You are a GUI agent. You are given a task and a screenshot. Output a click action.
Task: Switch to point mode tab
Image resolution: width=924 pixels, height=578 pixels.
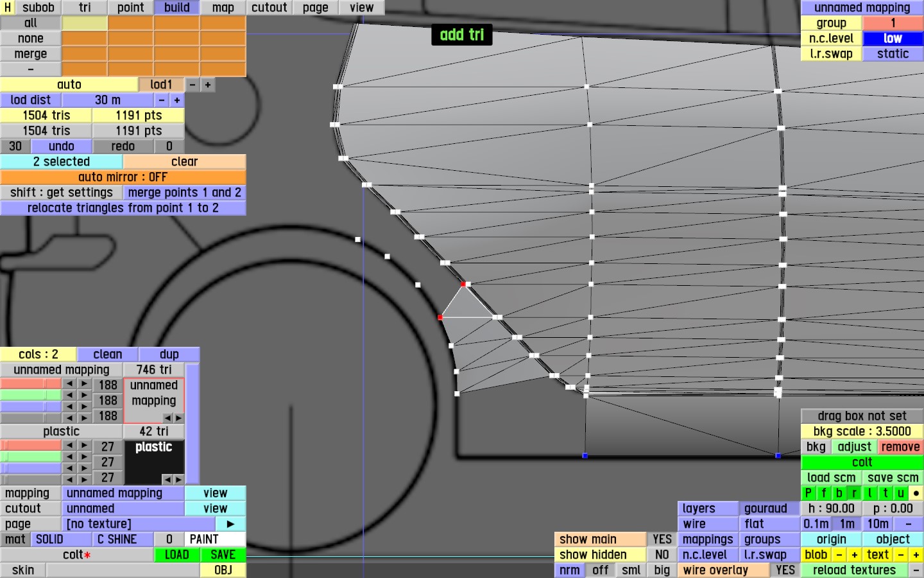(131, 8)
